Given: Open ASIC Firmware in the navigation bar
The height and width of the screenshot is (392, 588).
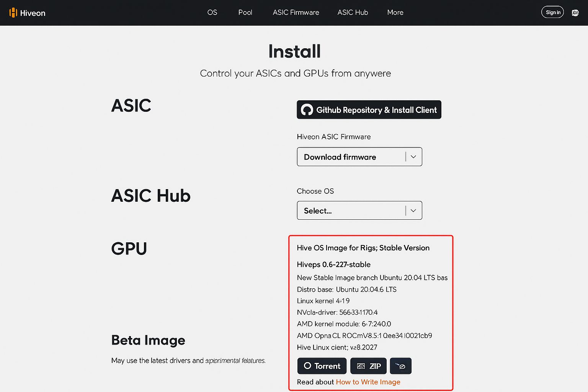Looking at the screenshot, I should tap(296, 12).
